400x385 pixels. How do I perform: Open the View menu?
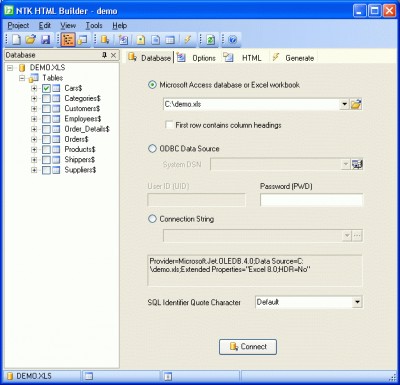(68, 25)
